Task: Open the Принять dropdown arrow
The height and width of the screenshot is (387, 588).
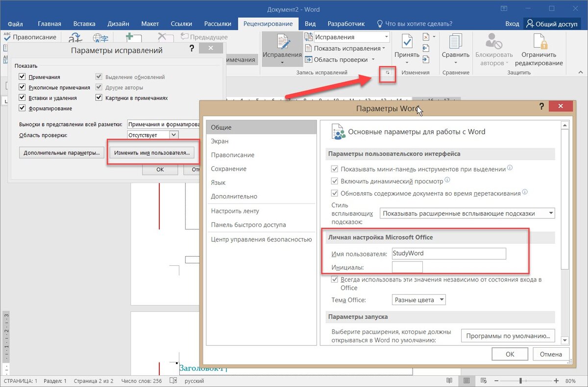Action: click(407, 62)
